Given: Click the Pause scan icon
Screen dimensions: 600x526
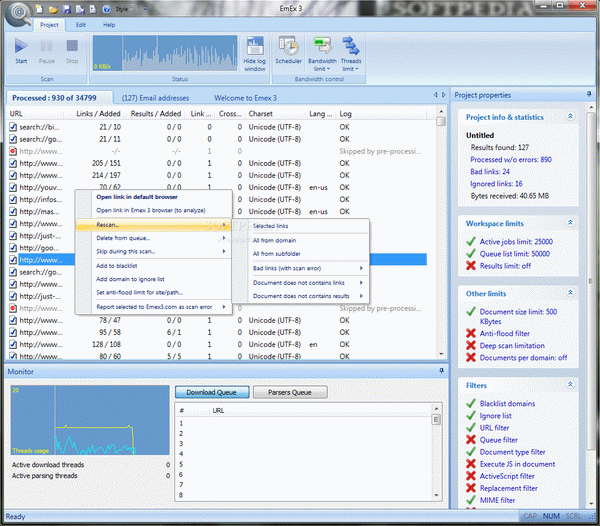Looking at the screenshot, I should [47, 49].
